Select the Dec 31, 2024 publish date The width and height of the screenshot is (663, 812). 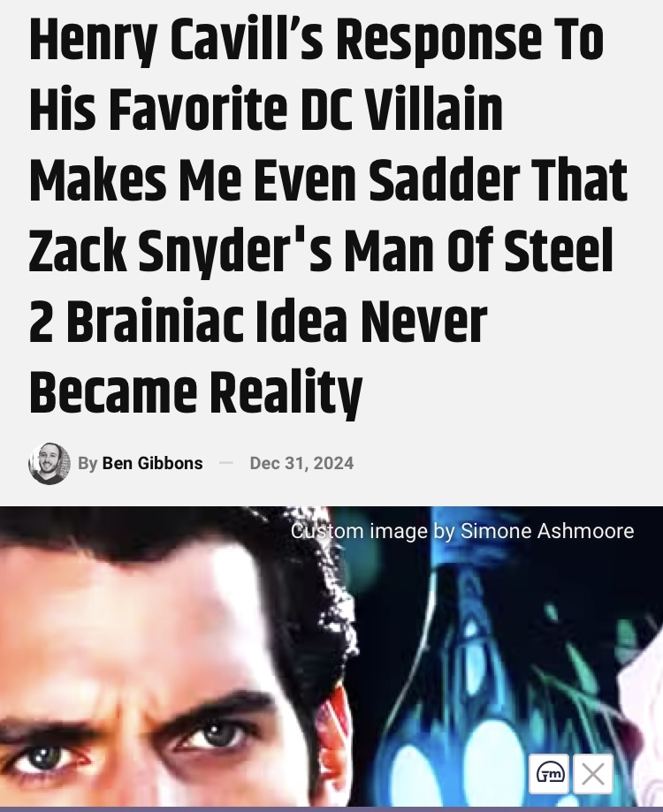301,463
